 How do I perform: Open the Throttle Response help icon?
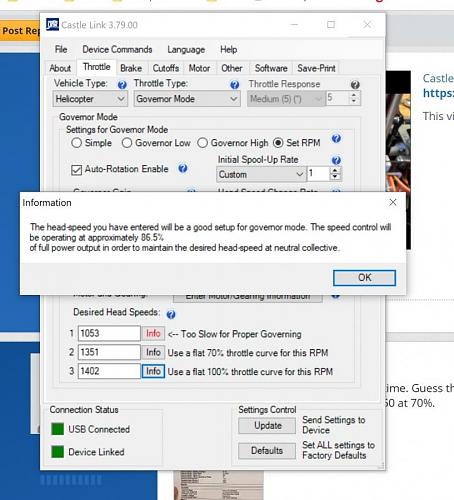click(x=355, y=85)
